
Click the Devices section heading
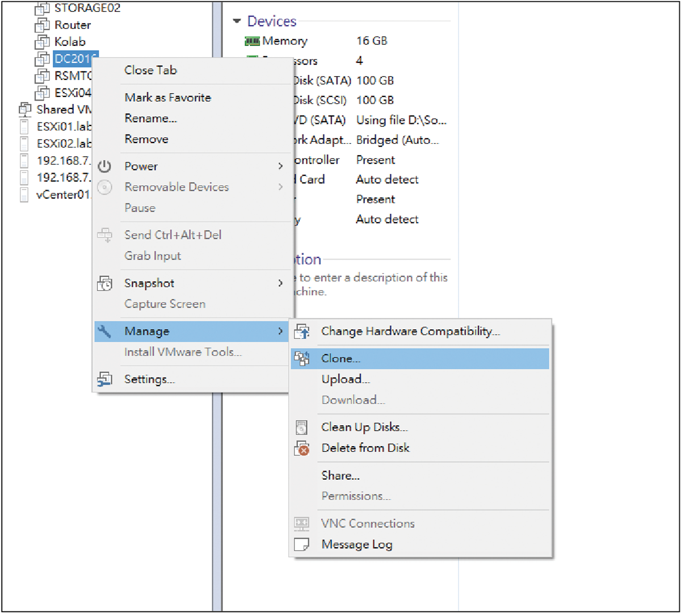click(x=272, y=22)
